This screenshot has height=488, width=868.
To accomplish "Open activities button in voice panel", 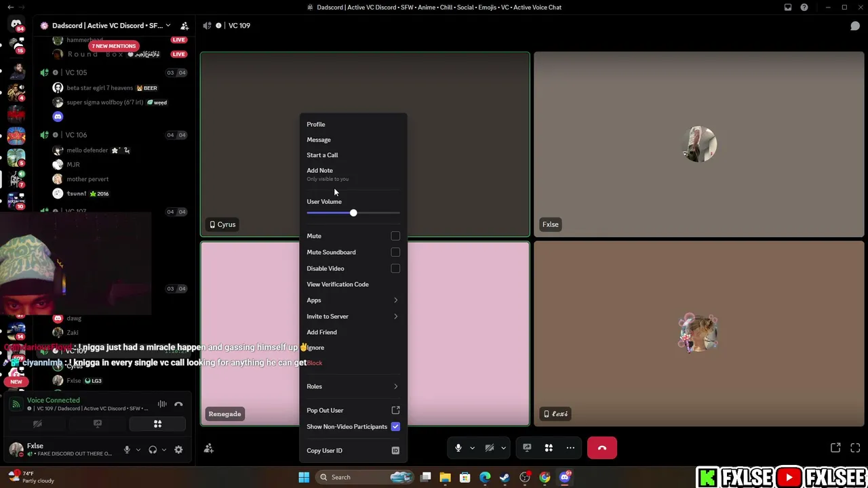I will coord(157,424).
